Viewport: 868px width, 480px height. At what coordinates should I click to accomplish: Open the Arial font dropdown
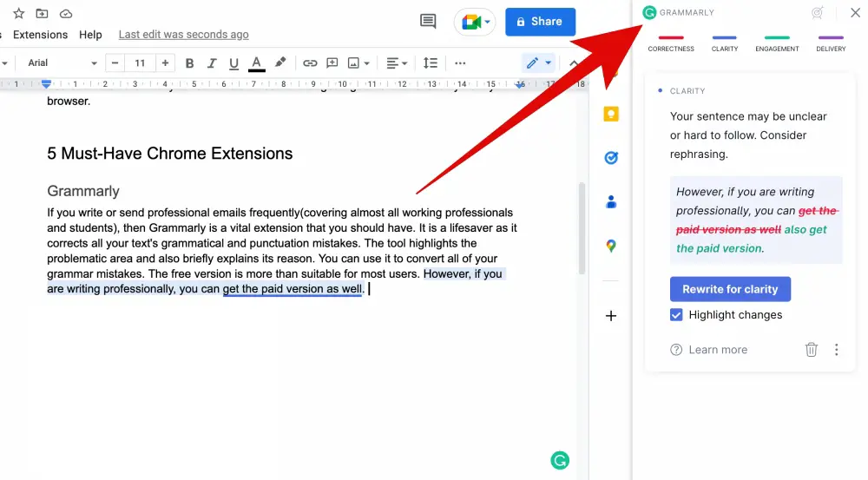tap(62, 63)
